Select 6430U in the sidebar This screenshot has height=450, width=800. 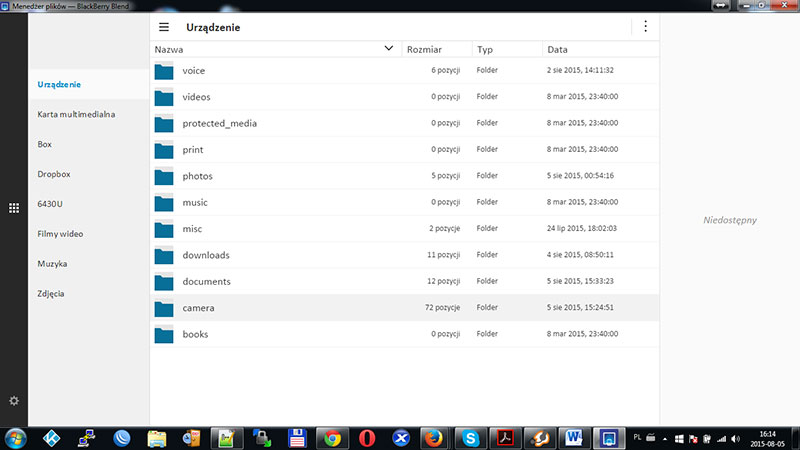pyautogui.click(x=50, y=204)
